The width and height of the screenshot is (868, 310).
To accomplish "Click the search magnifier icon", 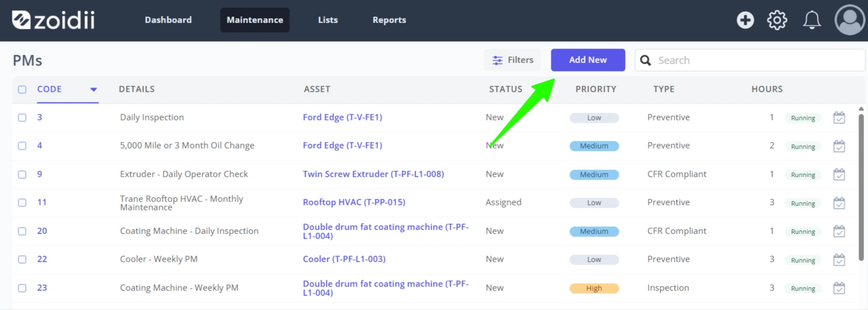I will (646, 60).
